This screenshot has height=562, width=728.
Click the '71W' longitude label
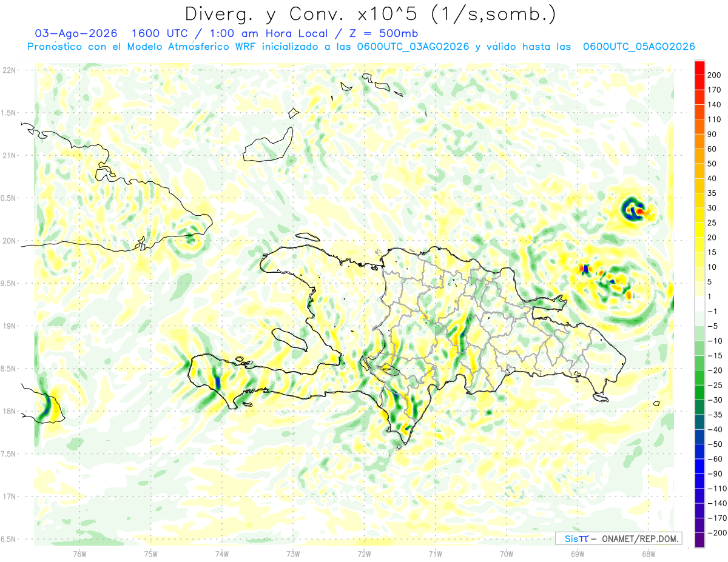tap(435, 554)
